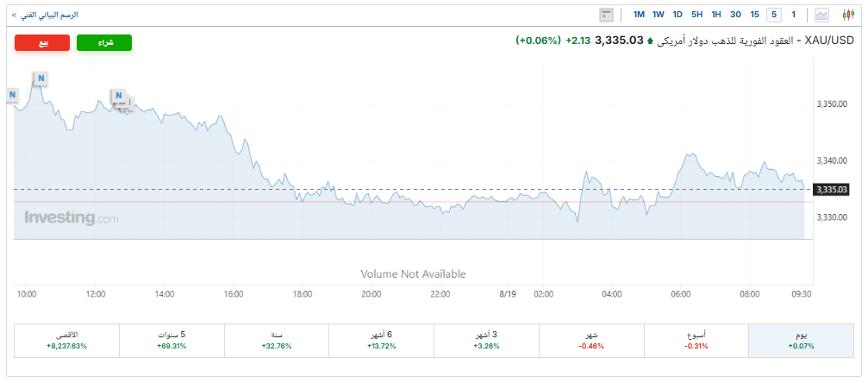Choose the 1H timeframe
The height and width of the screenshot is (383, 868).
[716, 15]
